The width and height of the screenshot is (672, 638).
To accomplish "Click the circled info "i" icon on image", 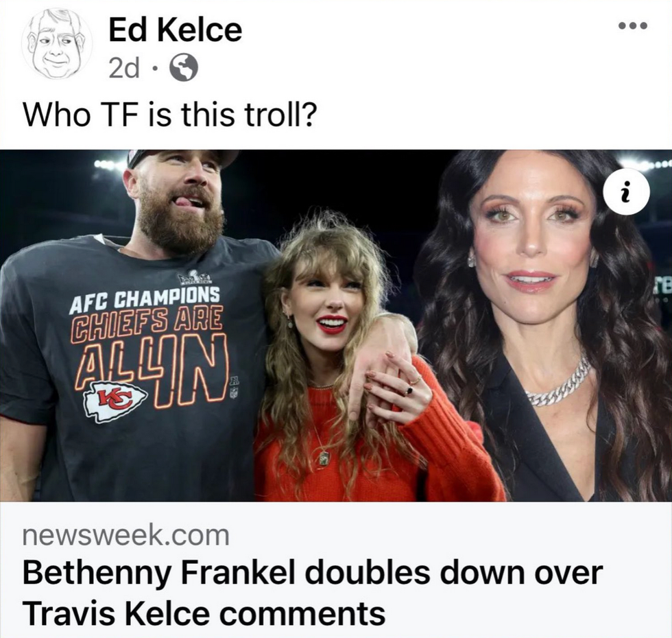I will point(627,193).
